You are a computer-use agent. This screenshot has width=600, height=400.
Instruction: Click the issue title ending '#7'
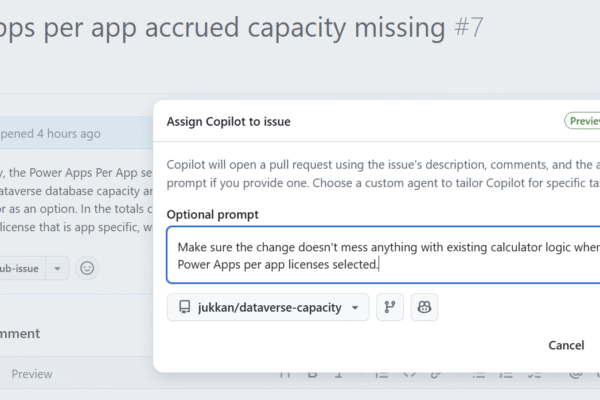(x=240, y=26)
